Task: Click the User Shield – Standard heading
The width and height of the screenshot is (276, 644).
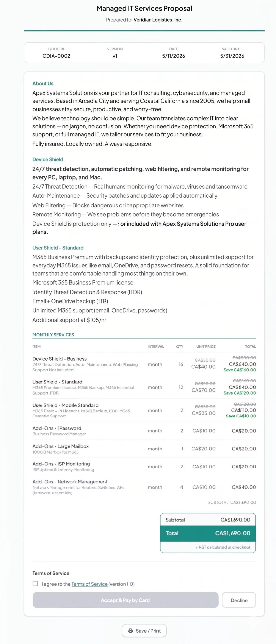Action: coord(58,248)
